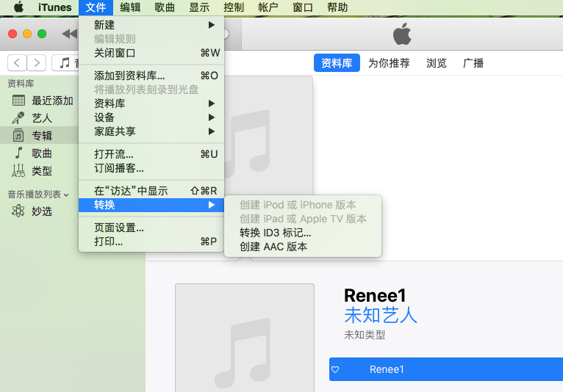The width and height of the screenshot is (563, 392).
Task: Close the open 文件 menu
Action: coord(96,7)
